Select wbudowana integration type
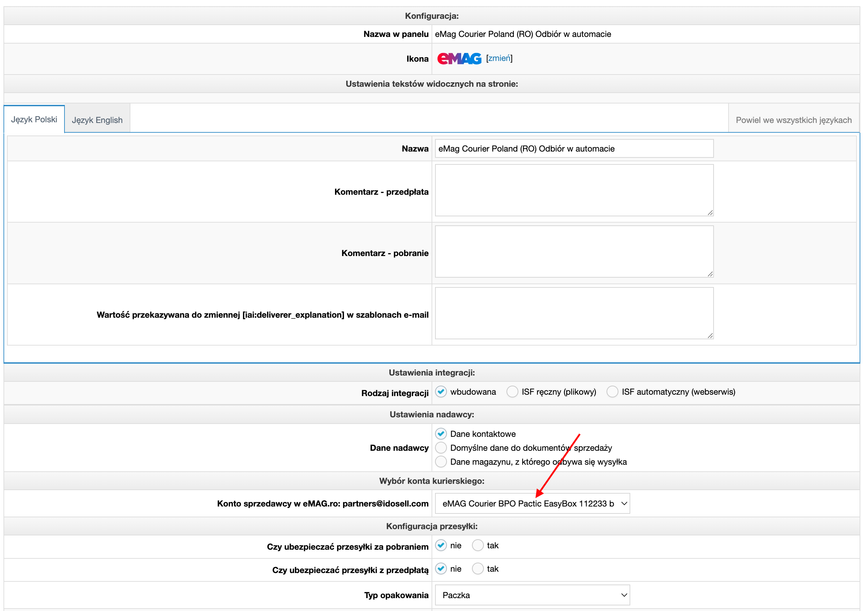The height and width of the screenshot is (611, 868). tap(441, 392)
